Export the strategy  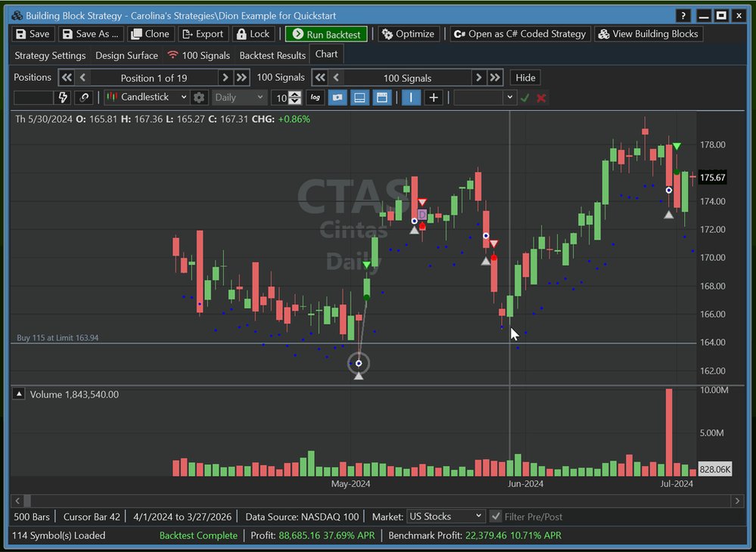coord(203,34)
